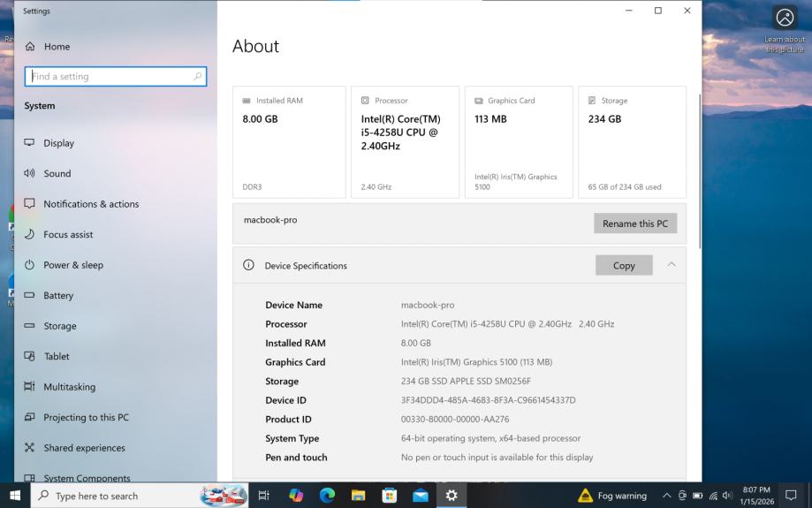Screen dimensions: 812x508
Task: Open the Wi-Fi network tray icon
Action: pyautogui.click(x=713, y=496)
